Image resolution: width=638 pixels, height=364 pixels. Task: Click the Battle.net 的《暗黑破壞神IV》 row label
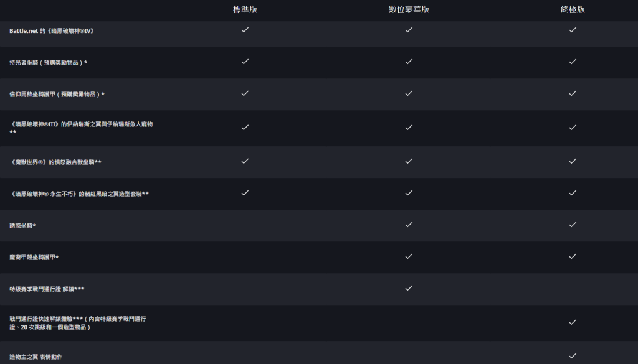[x=52, y=31]
